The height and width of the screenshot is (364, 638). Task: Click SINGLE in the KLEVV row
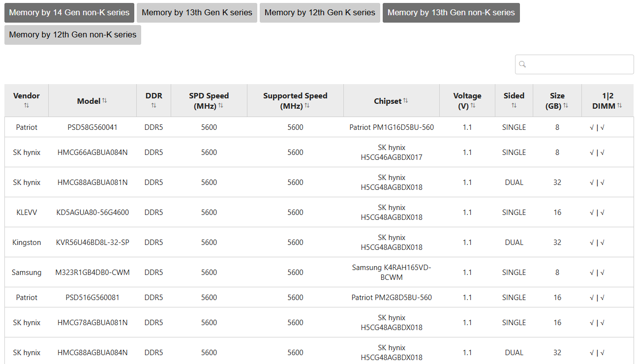tap(514, 212)
